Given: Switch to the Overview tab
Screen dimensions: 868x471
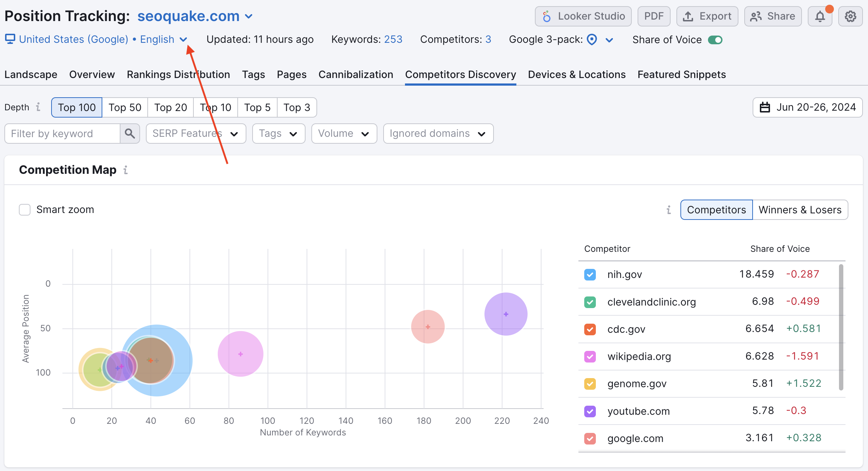Looking at the screenshot, I should coord(92,74).
